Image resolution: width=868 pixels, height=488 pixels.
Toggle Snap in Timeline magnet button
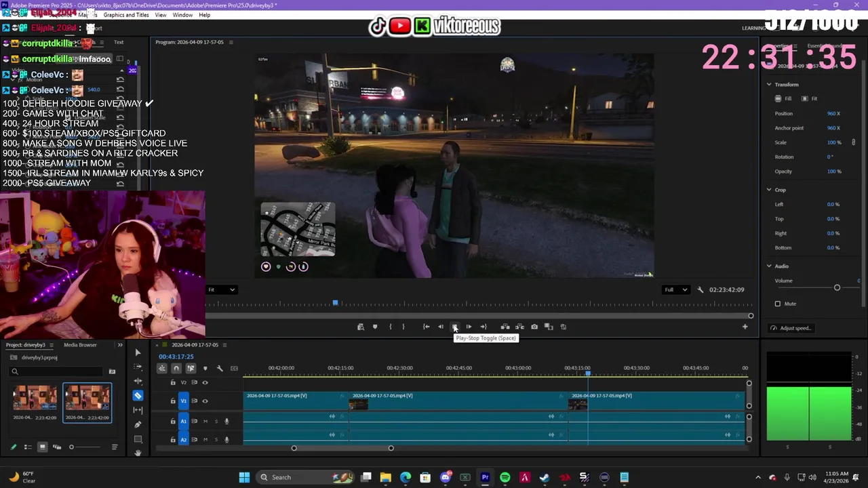tap(176, 368)
